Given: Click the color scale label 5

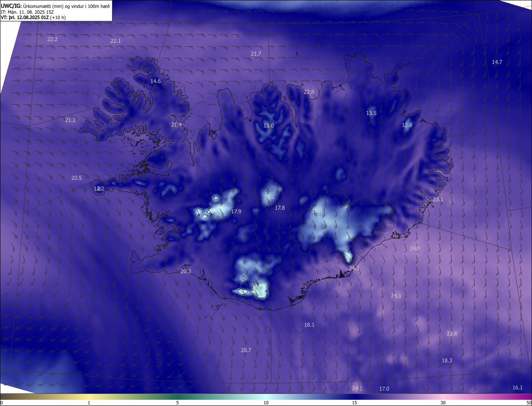Looking at the screenshot, I should coord(177,403).
